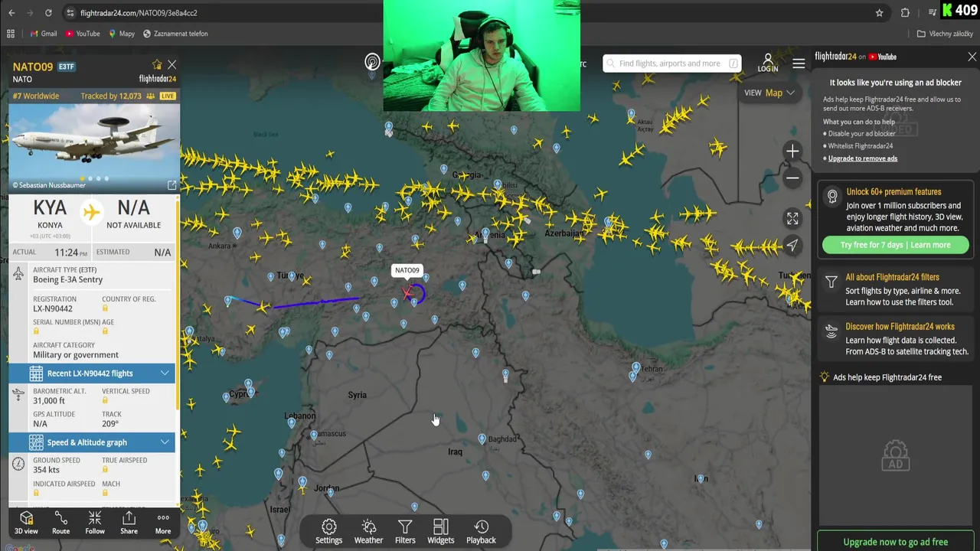Image resolution: width=980 pixels, height=551 pixels.
Task: Open flight Playback
Action: click(482, 532)
